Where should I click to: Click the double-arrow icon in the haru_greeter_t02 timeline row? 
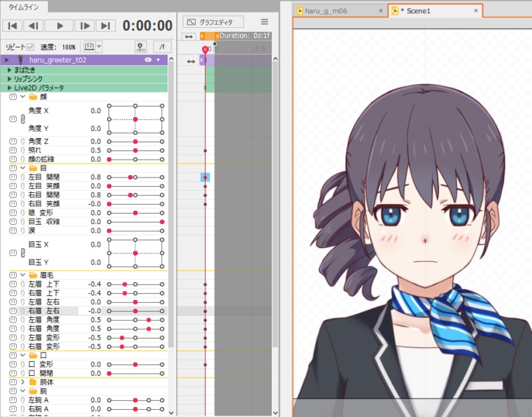(x=191, y=61)
